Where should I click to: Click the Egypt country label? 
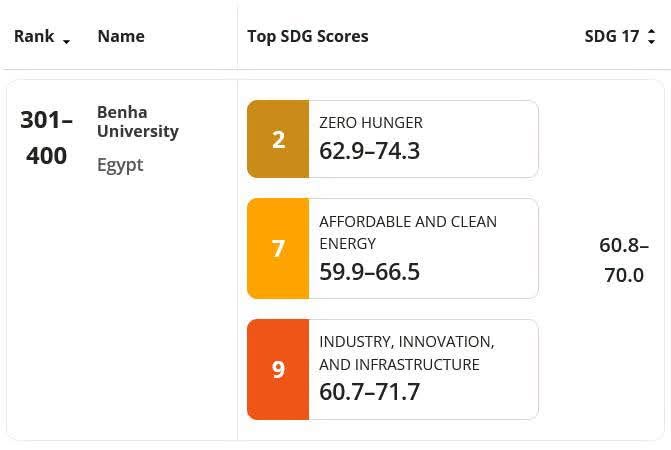pyautogui.click(x=120, y=165)
